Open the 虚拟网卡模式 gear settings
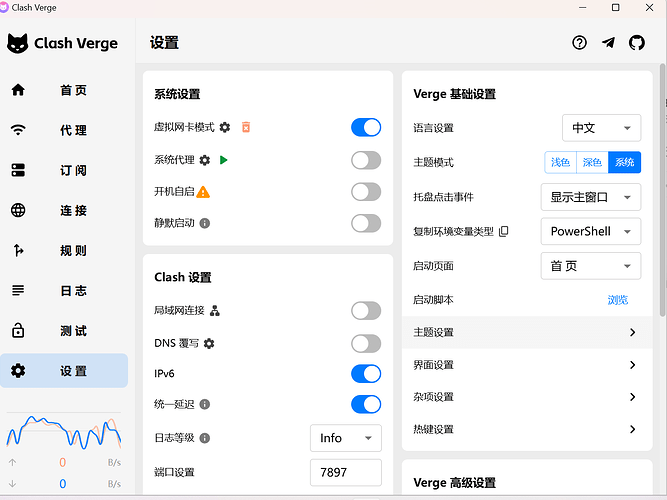The width and height of the screenshot is (667, 500). [225, 127]
